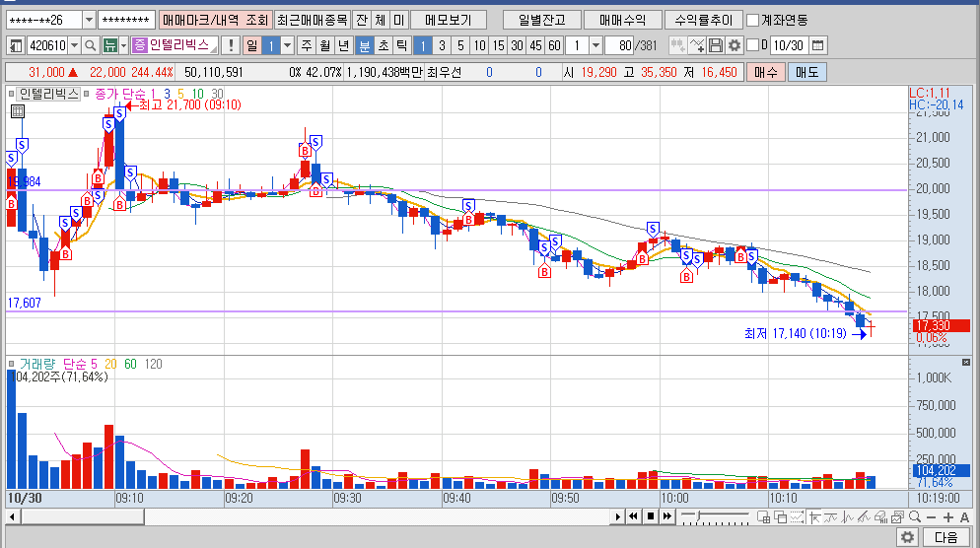This screenshot has width=980, height=548.
Task: Open the stock code 420610 dropdown arrow
Action: coord(74,45)
